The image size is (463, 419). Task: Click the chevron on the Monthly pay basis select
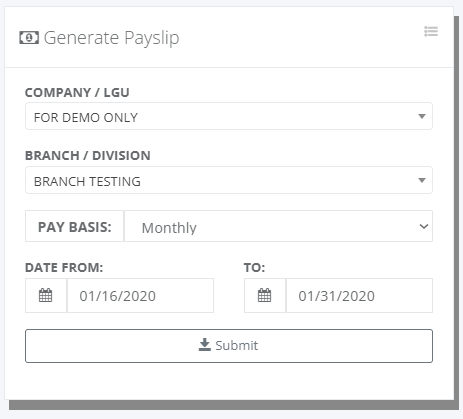[x=424, y=227]
